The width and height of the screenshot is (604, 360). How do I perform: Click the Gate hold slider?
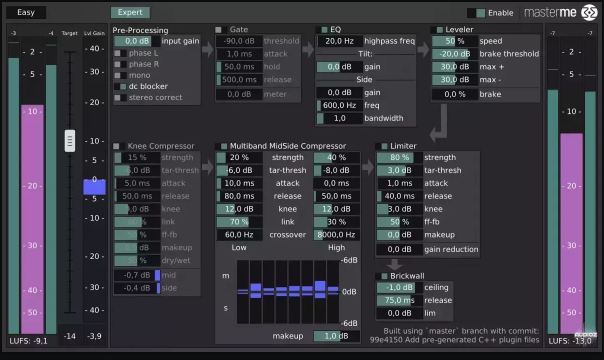pyautogui.click(x=239, y=67)
